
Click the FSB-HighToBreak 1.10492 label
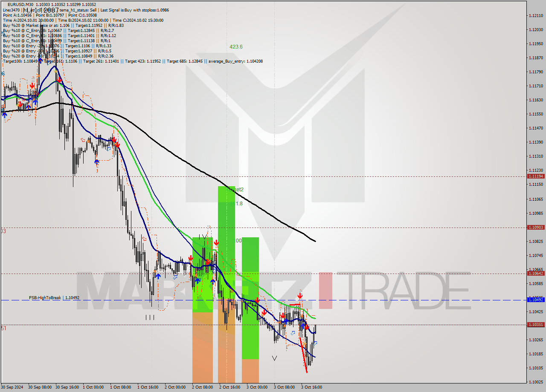pyautogui.click(x=54, y=298)
